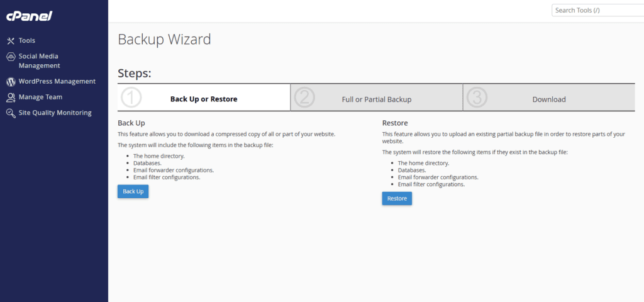This screenshot has height=302, width=644.
Task: Click the Social Media Management sidebar icon
Action: [11, 57]
